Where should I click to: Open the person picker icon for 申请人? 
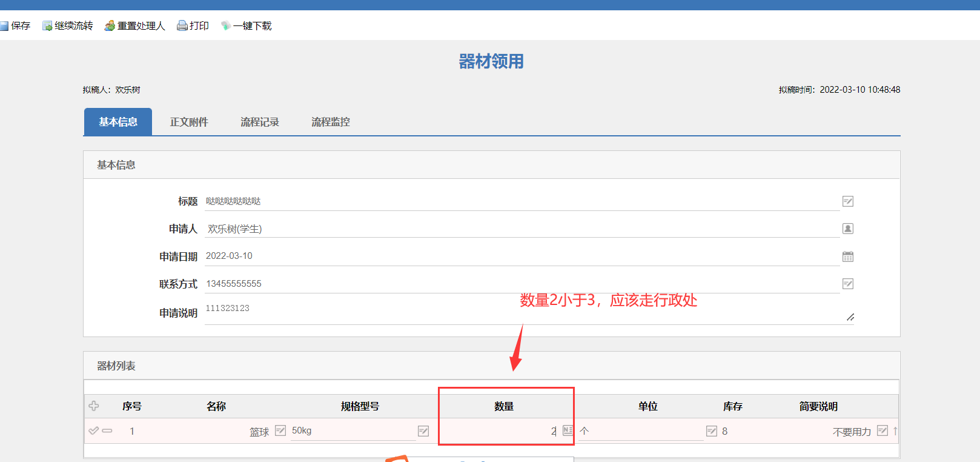pyautogui.click(x=848, y=229)
